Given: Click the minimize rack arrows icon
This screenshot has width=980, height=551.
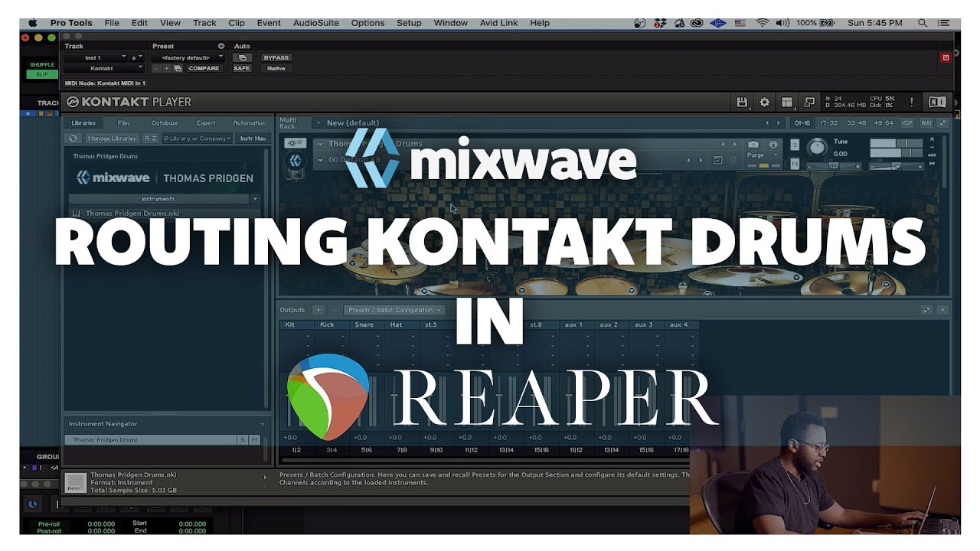Looking at the screenshot, I should (942, 122).
